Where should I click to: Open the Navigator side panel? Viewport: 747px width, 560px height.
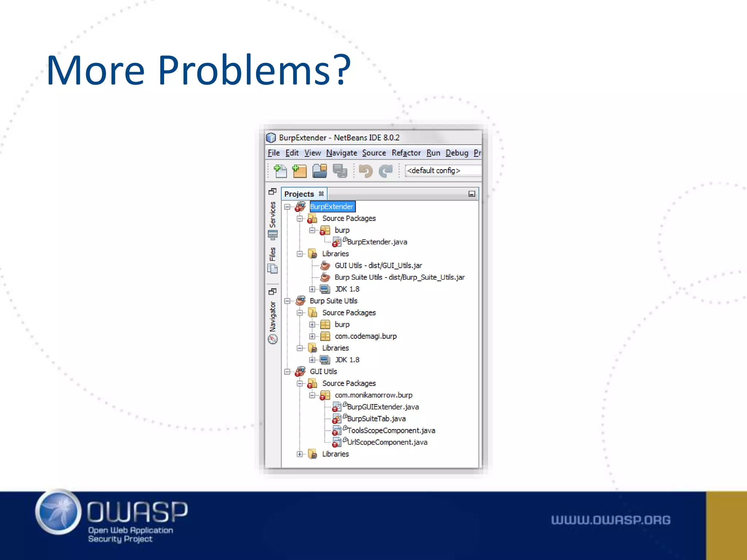[x=272, y=316]
